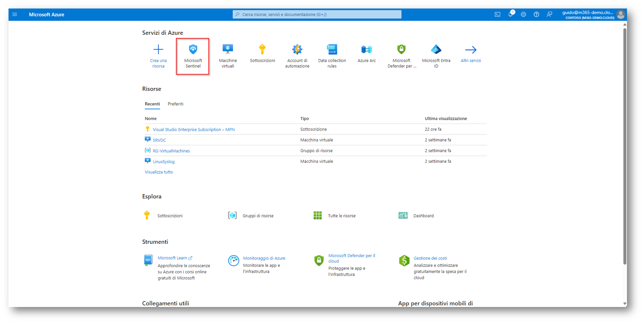Open the hamburger portal menu
The width and height of the screenshot is (644, 324).
pyautogui.click(x=15, y=15)
